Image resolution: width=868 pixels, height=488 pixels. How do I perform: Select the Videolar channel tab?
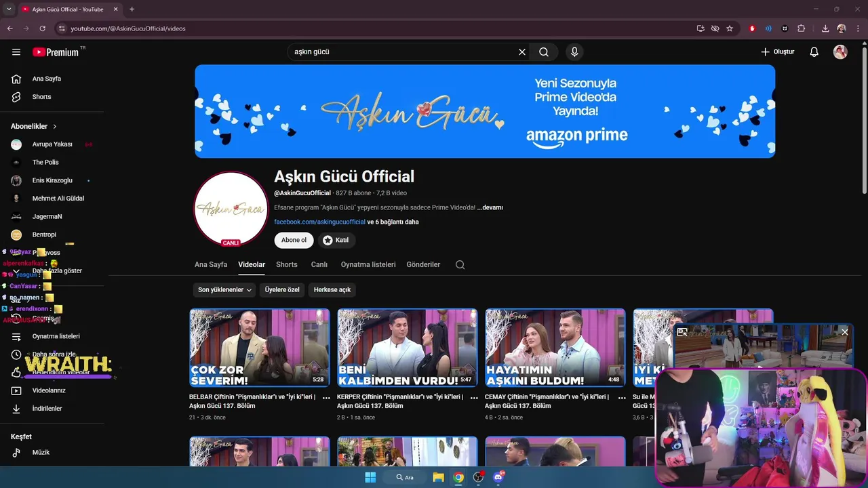coord(252,265)
